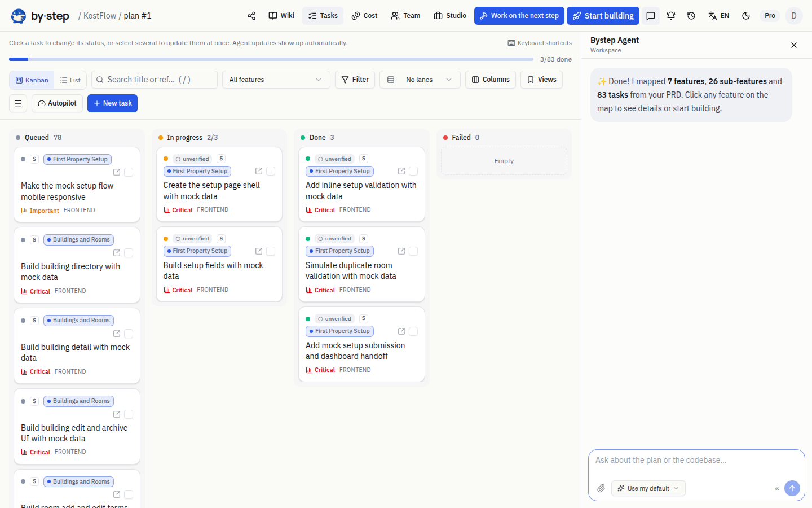812x508 pixels.
Task: Open 'Create the setup page shell' external link icon
Action: point(259,171)
